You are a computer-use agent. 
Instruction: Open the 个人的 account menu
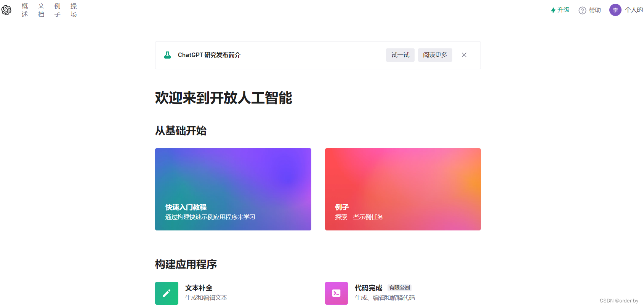click(634, 10)
